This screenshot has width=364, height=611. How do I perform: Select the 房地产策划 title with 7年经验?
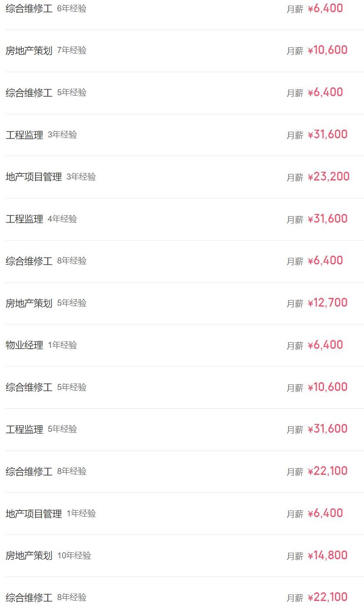(29, 51)
